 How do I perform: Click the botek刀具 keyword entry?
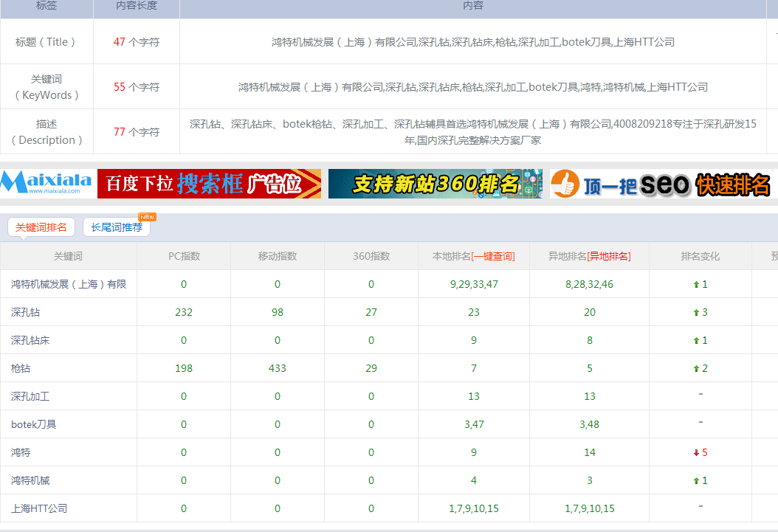tap(34, 425)
